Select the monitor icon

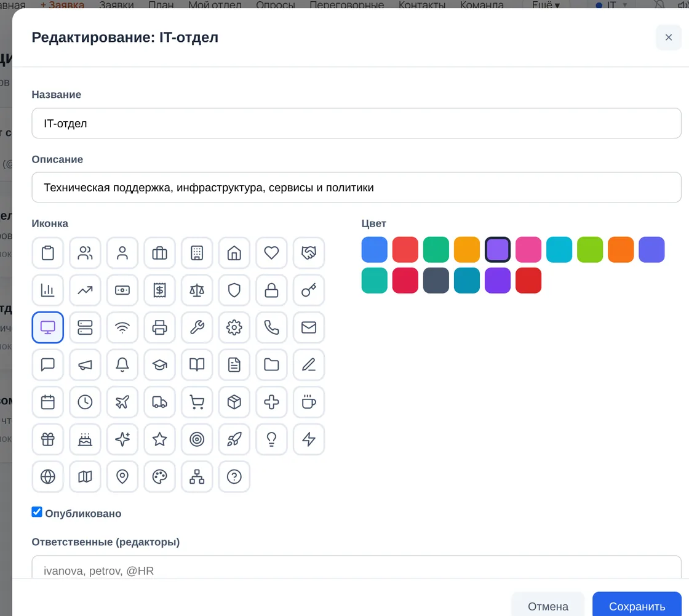click(48, 327)
